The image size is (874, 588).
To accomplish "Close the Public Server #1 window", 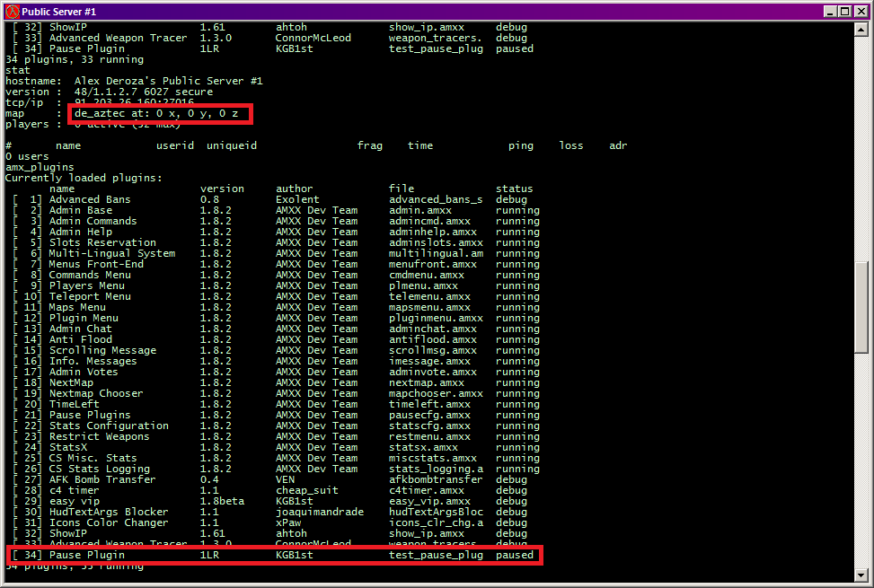I will (x=861, y=11).
